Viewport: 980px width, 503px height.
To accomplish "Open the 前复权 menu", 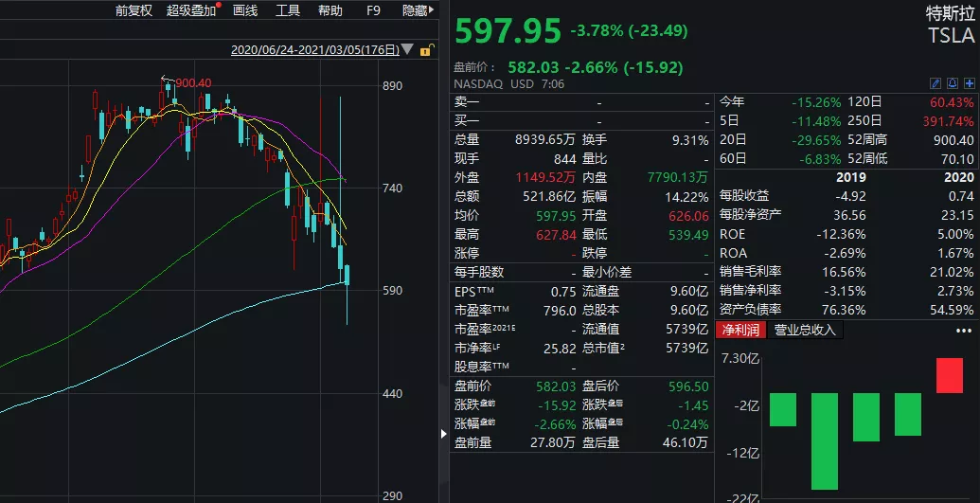I will [x=134, y=10].
